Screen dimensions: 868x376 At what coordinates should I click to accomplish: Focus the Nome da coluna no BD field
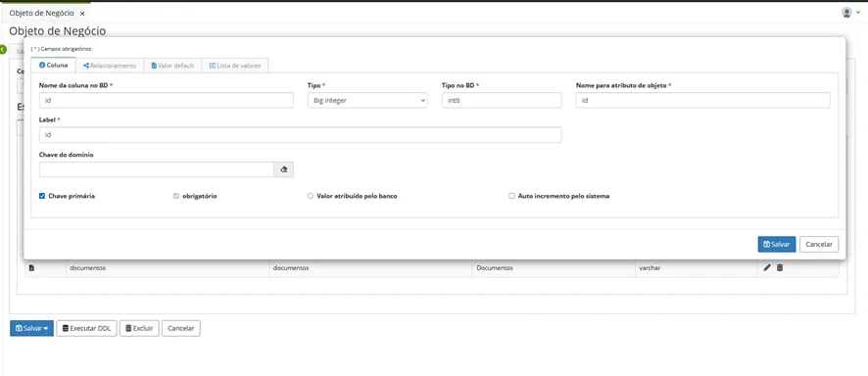(167, 101)
